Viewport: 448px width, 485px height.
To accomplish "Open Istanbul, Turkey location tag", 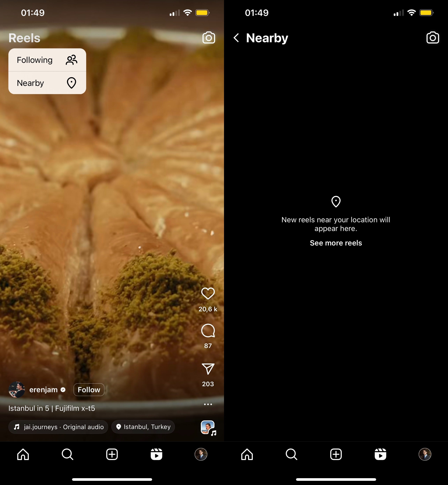I will [143, 427].
